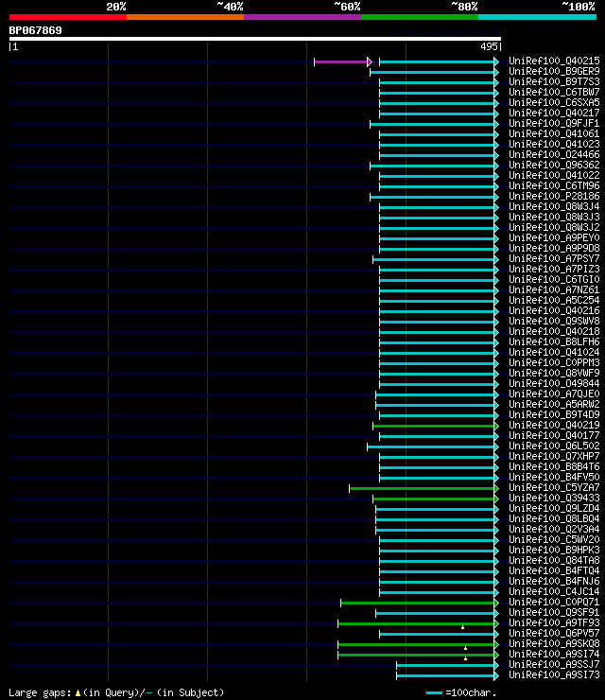Open the UniRef100_B9T7S3 hit label
This screenshot has width=605, height=700.
[x=554, y=81]
